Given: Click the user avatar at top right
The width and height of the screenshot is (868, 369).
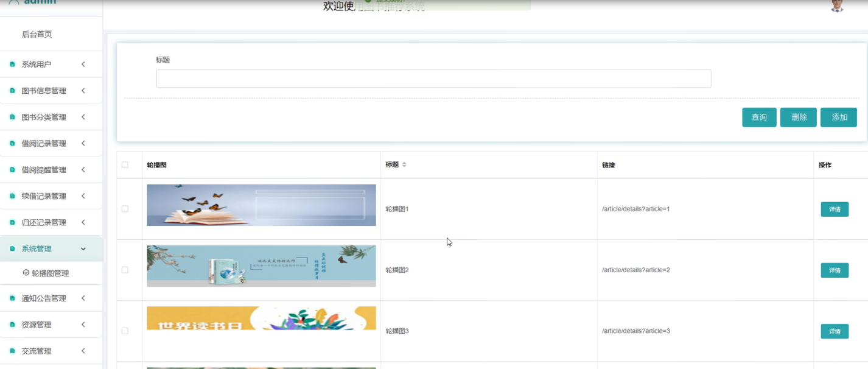Looking at the screenshot, I should point(838,6).
